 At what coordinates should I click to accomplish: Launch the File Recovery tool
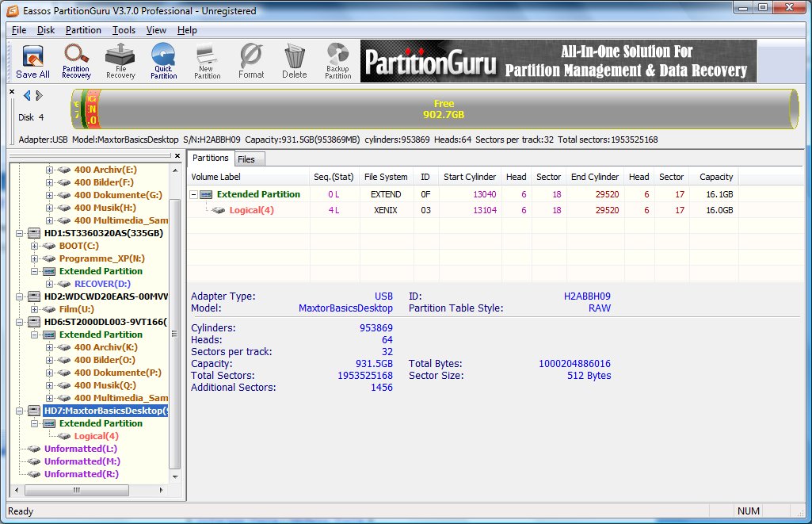pyautogui.click(x=120, y=61)
